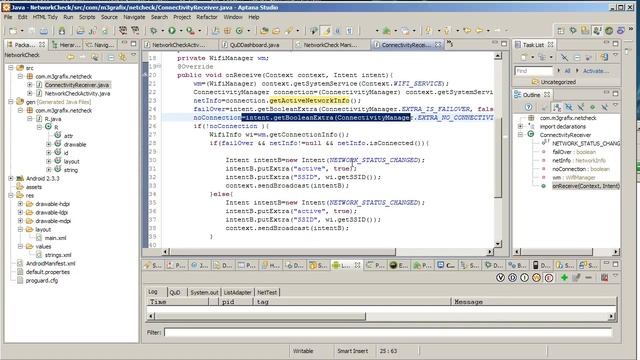Click the Task List Find input field
This screenshot has height=360, width=640.
[533, 71]
